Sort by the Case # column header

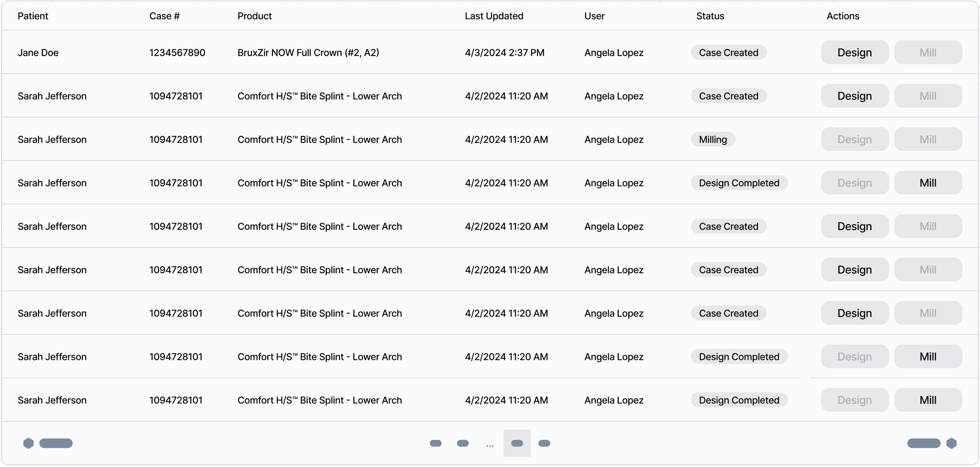pyautogui.click(x=165, y=16)
